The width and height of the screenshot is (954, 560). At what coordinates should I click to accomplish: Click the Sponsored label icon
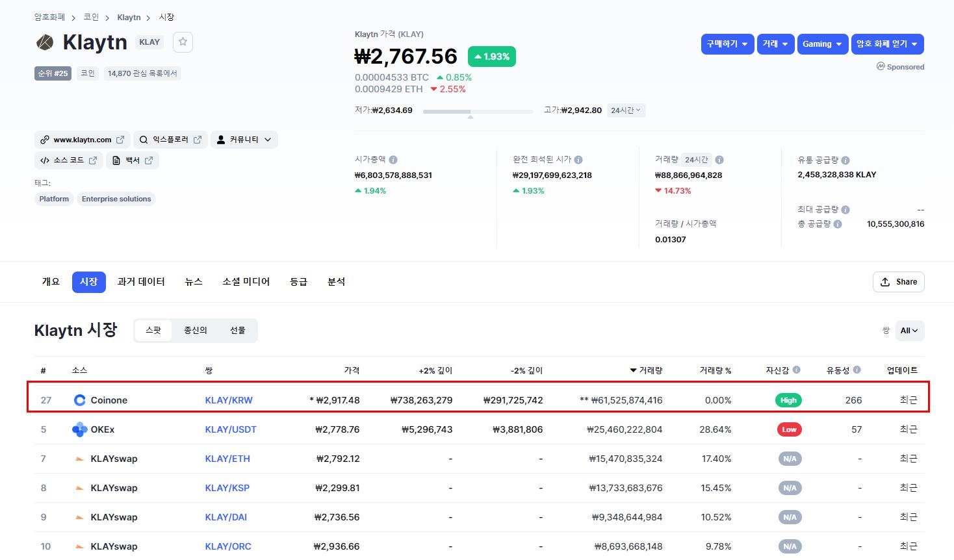click(x=881, y=66)
